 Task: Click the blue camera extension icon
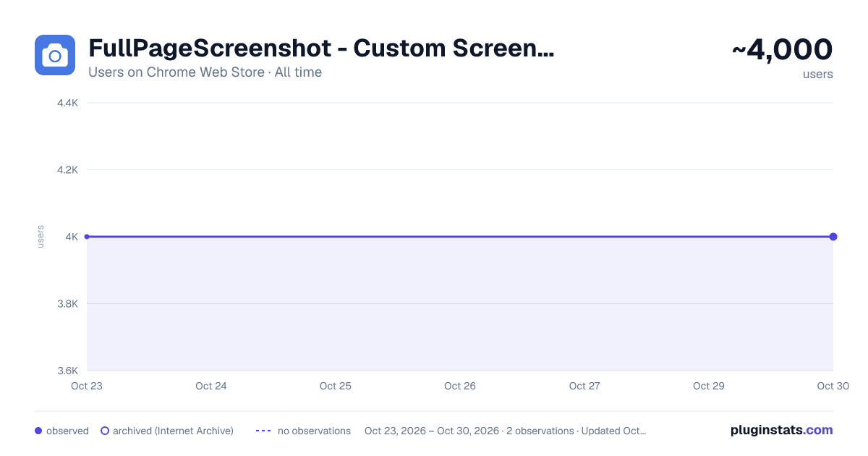(x=55, y=55)
